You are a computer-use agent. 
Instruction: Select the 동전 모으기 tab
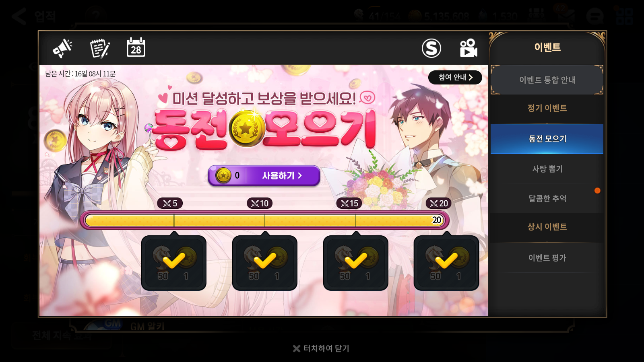click(547, 139)
